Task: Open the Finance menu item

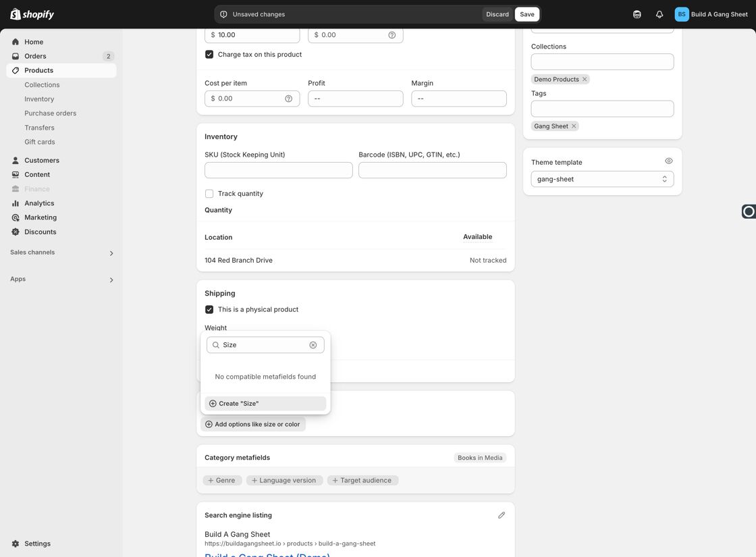Action: pos(36,189)
